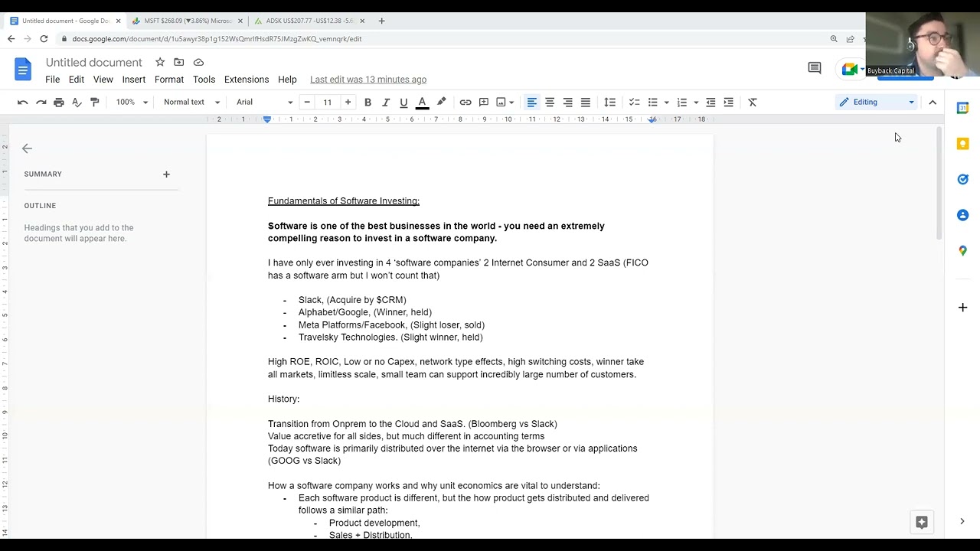The width and height of the screenshot is (980, 551).
Task: Open the File menu
Action: point(52,80)
